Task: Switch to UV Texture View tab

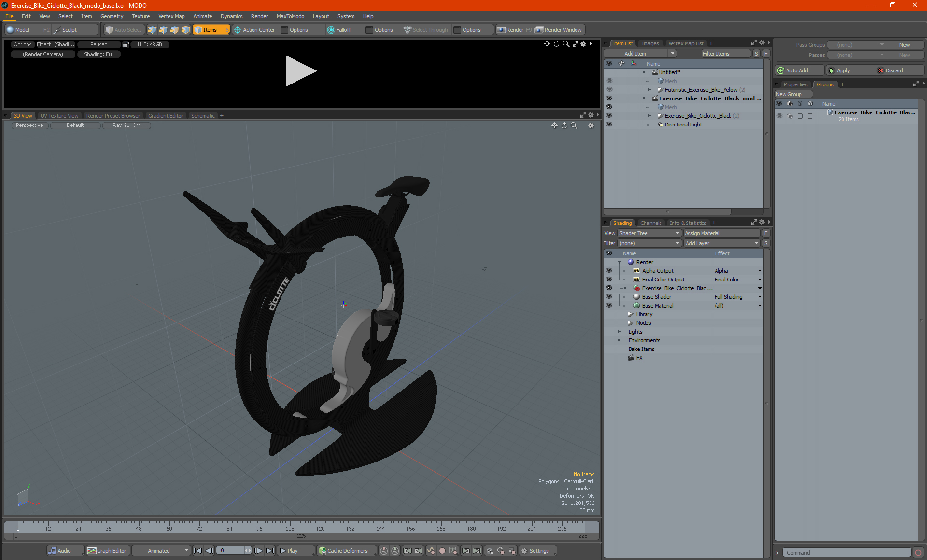Action: tap(59, 116)
